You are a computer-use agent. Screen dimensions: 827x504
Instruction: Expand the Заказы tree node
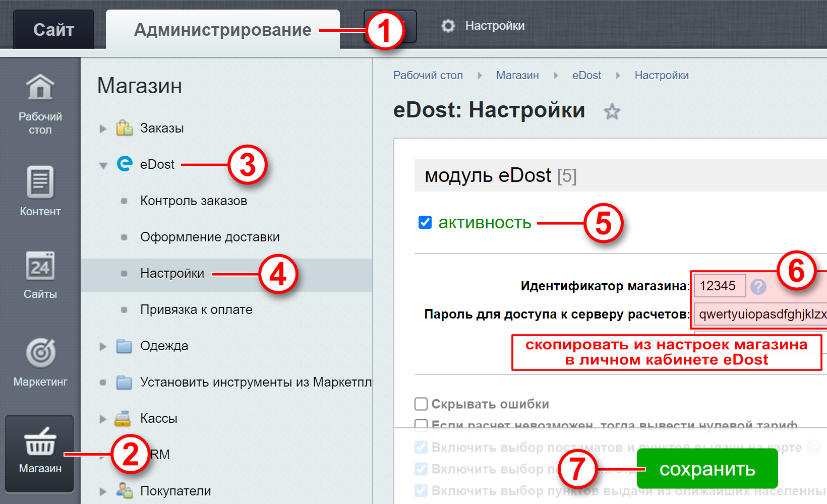(x=103, y=129)
